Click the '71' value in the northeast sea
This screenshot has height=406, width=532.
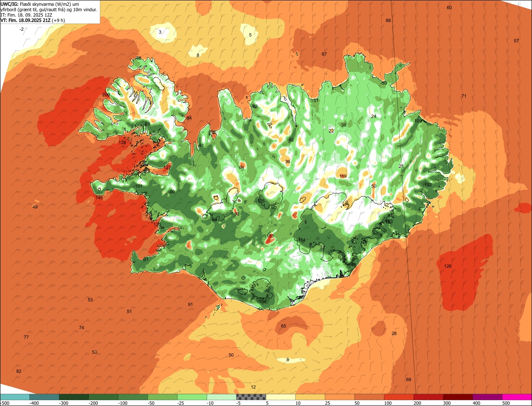(464, 96)
